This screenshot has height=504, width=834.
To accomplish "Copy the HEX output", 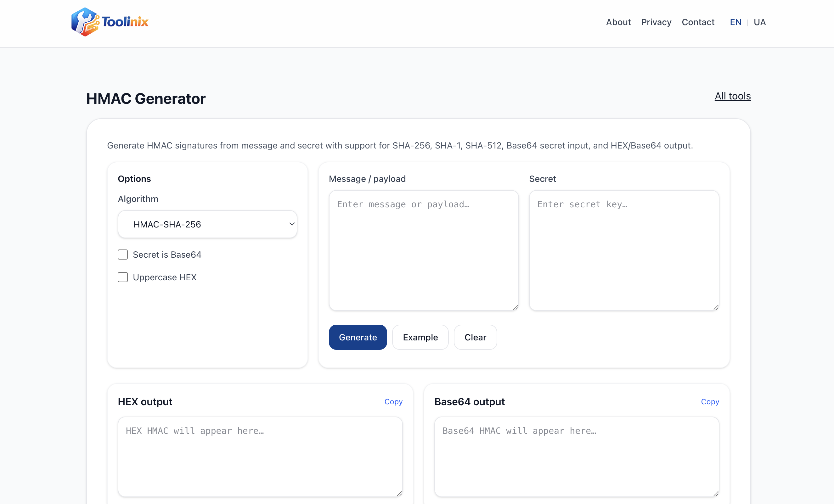I will [x=393, y=401].
